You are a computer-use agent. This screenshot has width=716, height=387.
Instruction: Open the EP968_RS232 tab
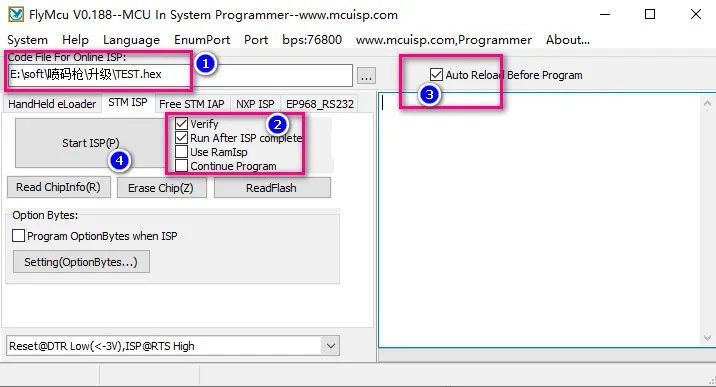pyautogui.click(x=320, y=104)
